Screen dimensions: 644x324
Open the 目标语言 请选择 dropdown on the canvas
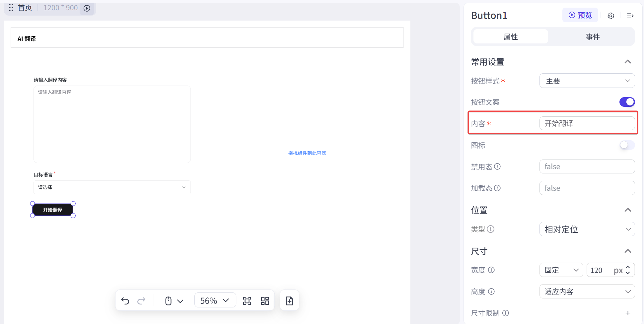112,187
